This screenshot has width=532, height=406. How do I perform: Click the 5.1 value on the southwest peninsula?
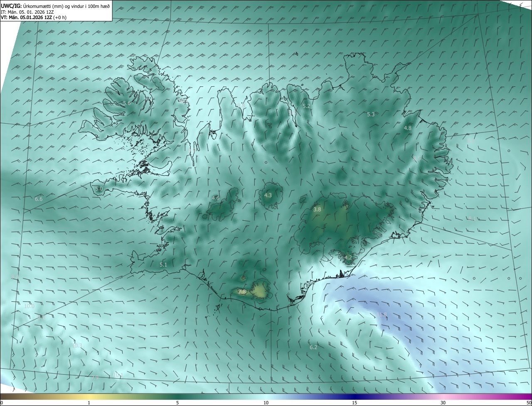coord(163,264)
